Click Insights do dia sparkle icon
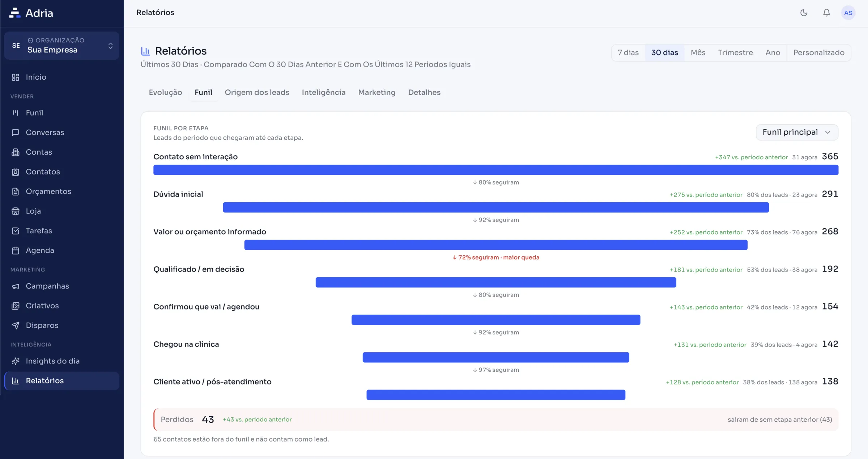The width and height of the screenshot is (868, 459). click(x=15, y=361)
